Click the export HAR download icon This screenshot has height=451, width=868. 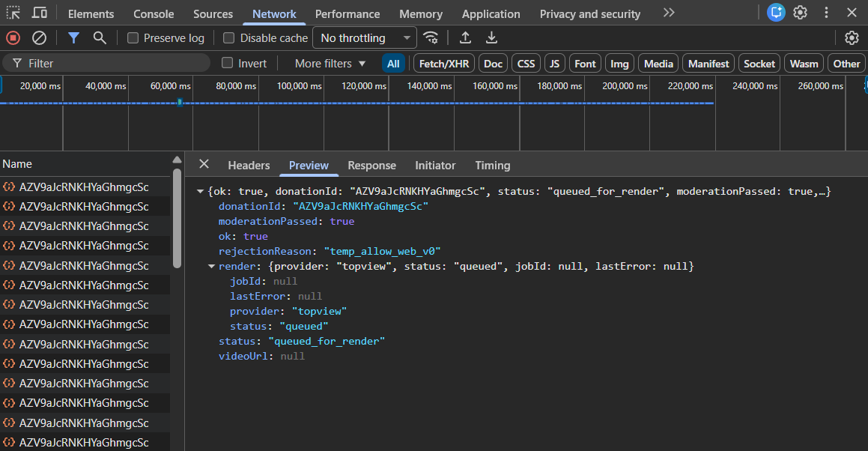click(491, 38)
